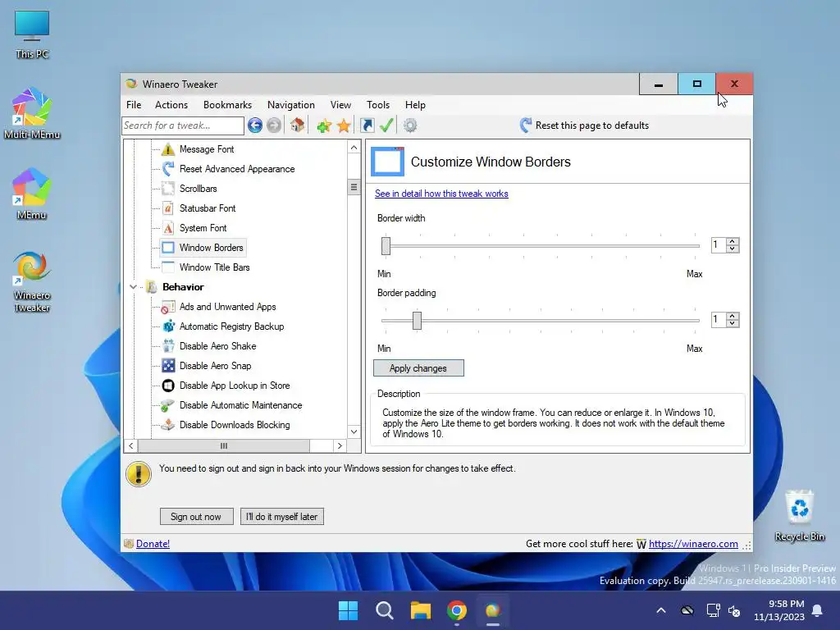This screenshot has height=630, width=840.
Task: Increase Border width value with up arrow
Action: [733, 242]
